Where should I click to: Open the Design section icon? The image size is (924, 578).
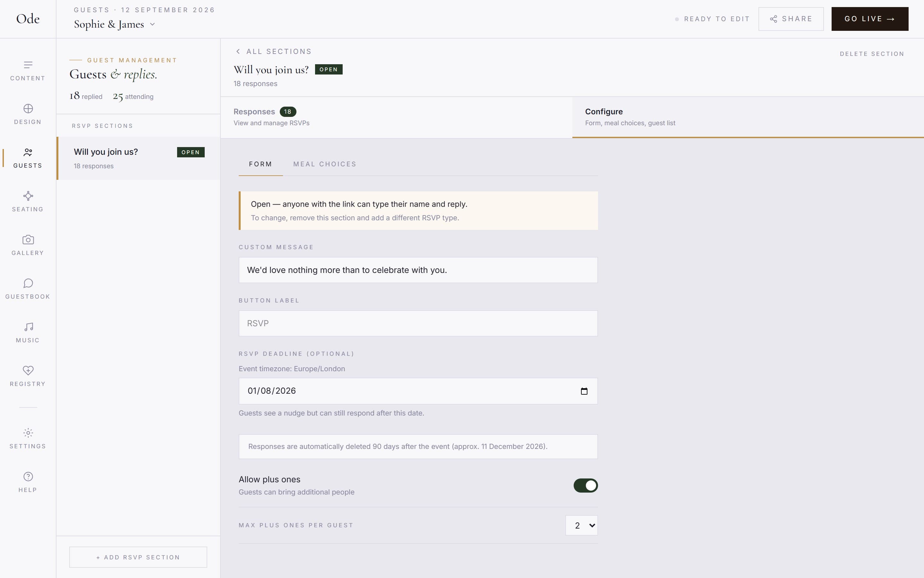(x=28, y=109)
